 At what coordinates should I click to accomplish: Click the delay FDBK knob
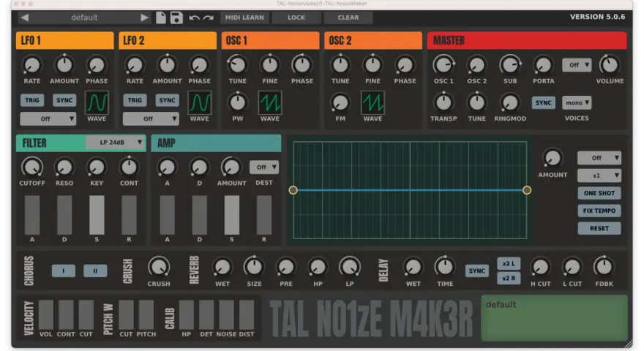click(x=604, y=267)
